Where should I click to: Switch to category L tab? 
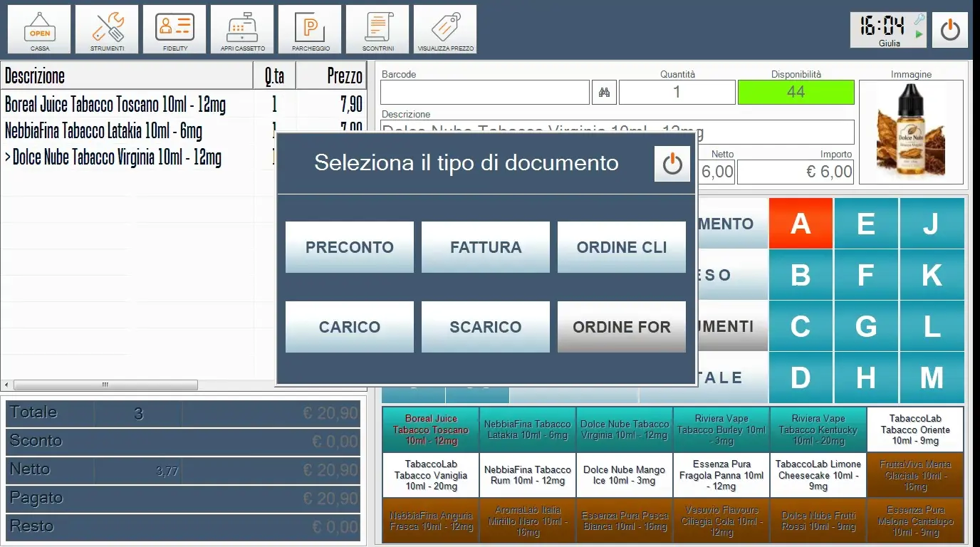click(932, 326)
